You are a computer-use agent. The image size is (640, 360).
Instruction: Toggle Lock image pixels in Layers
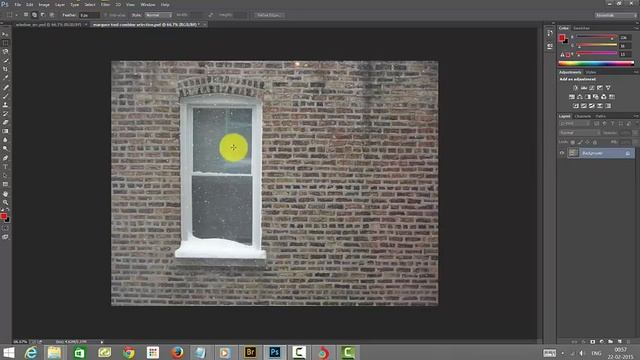(580, 142)
